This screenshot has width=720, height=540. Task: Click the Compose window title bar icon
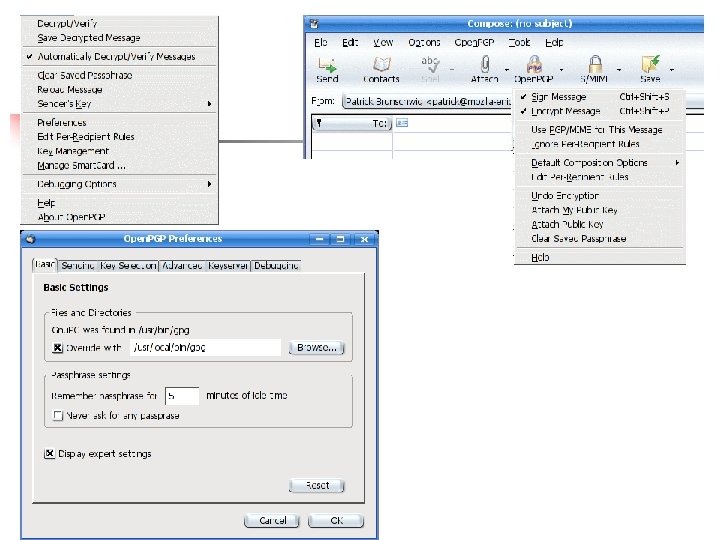[314, 23]
